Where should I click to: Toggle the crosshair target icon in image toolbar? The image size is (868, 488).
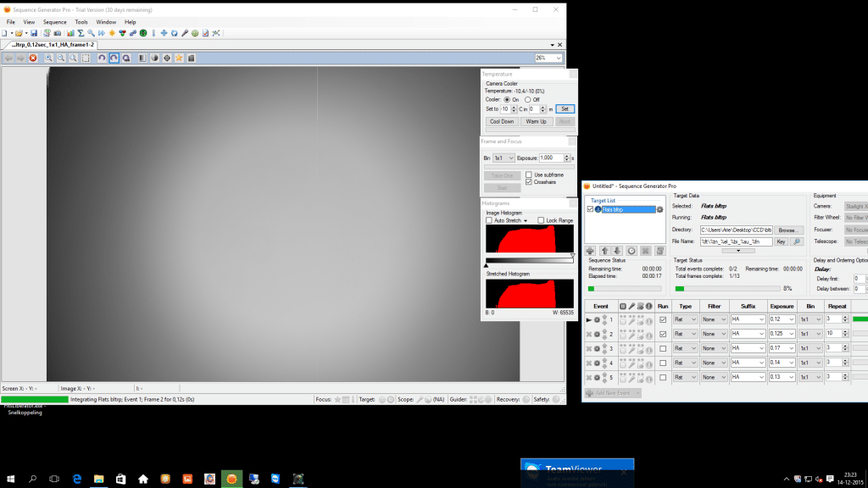167,58
